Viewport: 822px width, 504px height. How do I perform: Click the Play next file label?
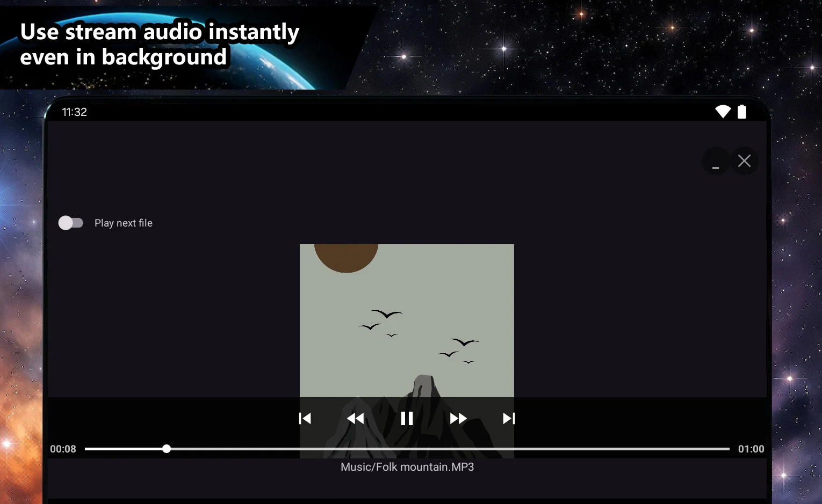pos(124,223)
